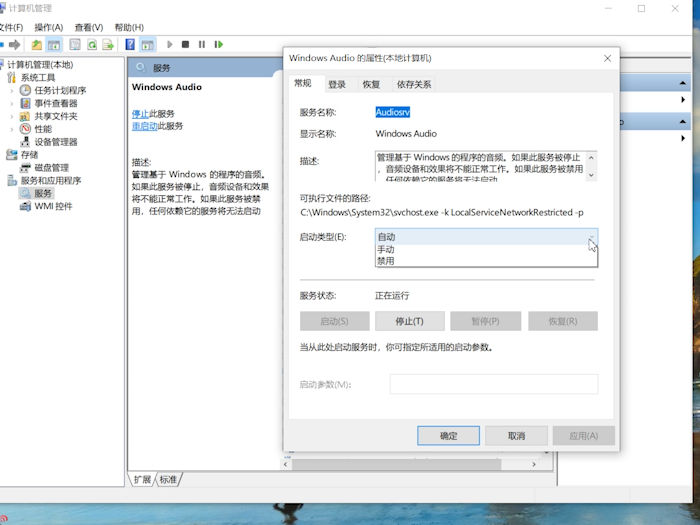Screen dimensions: 700x525
Task: Click the stop service square icon
Action: 185,45
